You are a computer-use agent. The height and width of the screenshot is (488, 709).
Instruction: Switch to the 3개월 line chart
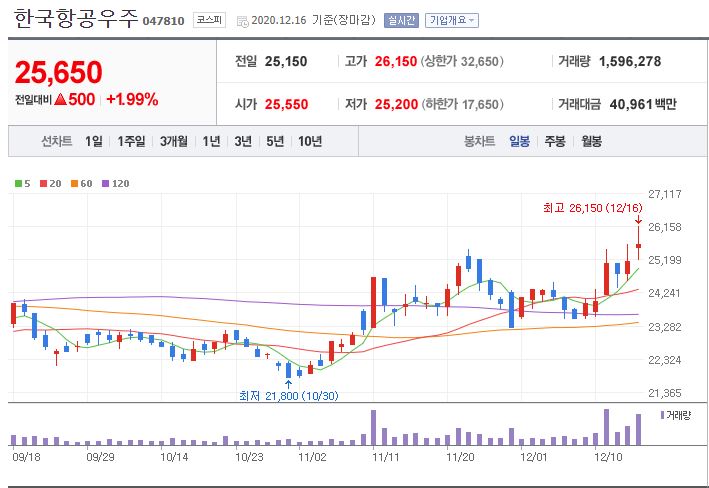pyautogui.click(x=174, y=142)
